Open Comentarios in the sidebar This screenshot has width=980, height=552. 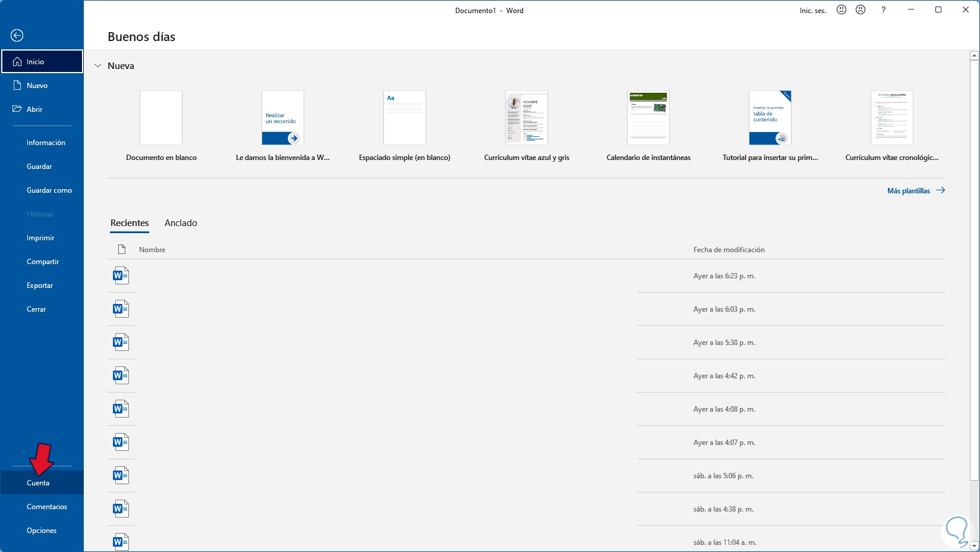pyautogui.click(x=42, y=507)
